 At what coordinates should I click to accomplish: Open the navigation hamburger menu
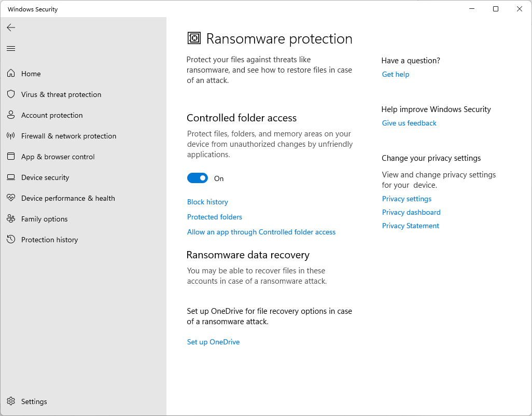pyautogui.click(x=11, y=48)
